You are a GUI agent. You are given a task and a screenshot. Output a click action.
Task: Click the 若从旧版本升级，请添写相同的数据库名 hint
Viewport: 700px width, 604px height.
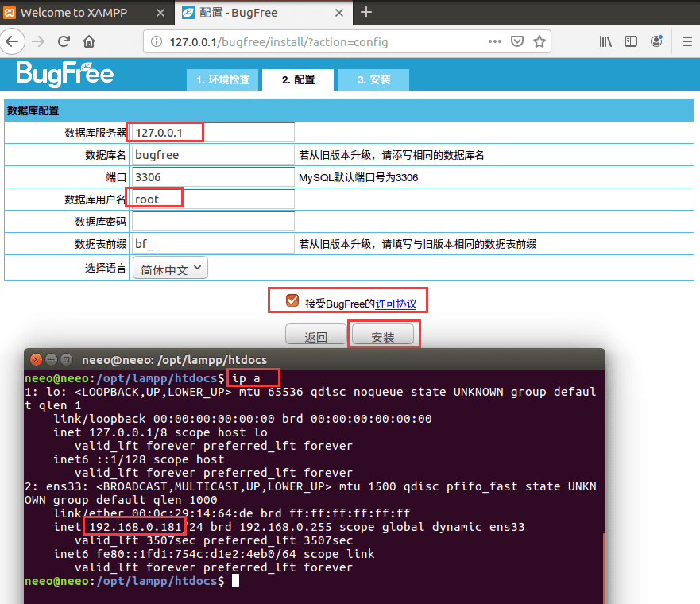(392, 155)
